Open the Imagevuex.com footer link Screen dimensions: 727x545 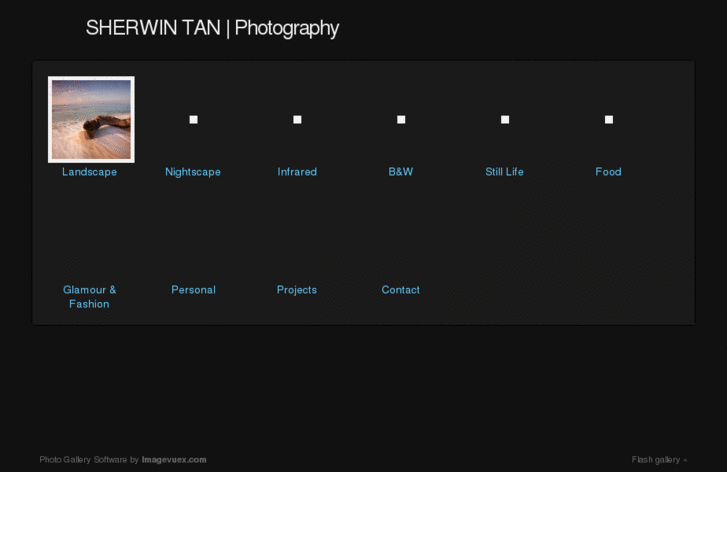pyautogui.click(x=174, y=460)
